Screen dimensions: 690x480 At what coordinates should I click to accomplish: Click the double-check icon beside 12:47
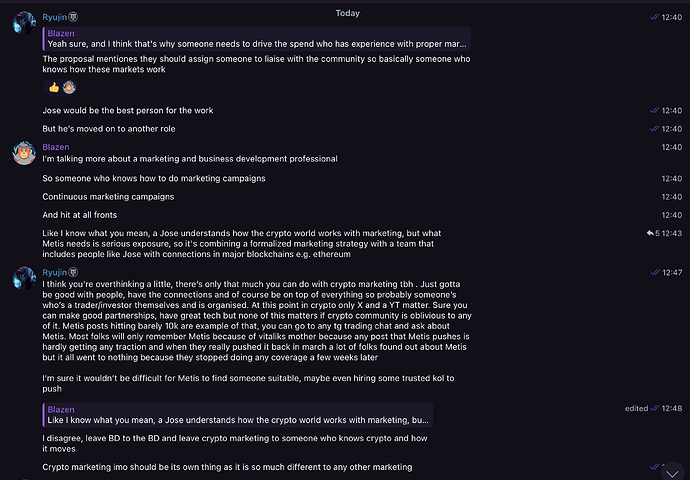coord(655,272)
